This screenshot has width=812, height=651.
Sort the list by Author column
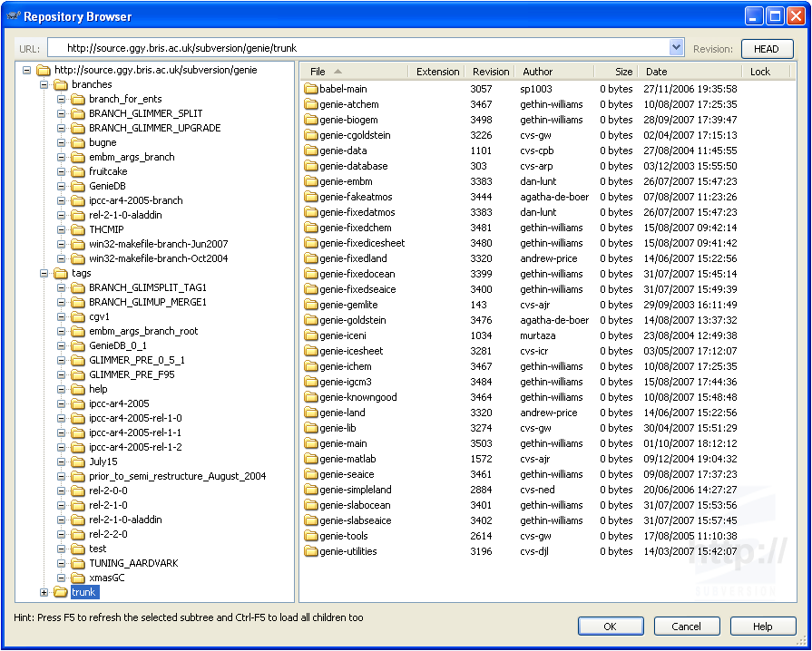537,72
